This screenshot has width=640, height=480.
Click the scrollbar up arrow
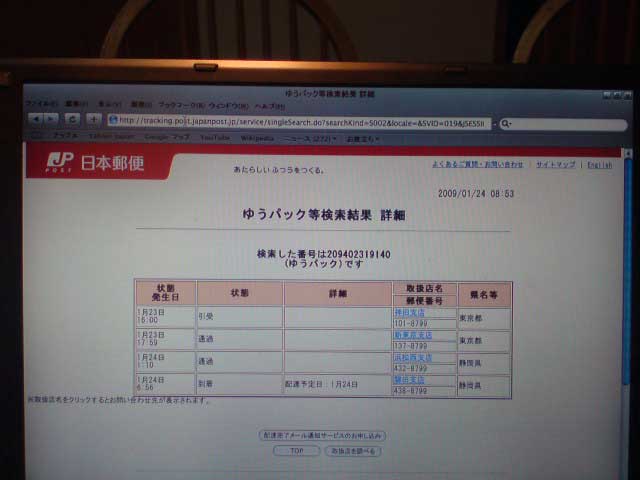pos(628,153)
